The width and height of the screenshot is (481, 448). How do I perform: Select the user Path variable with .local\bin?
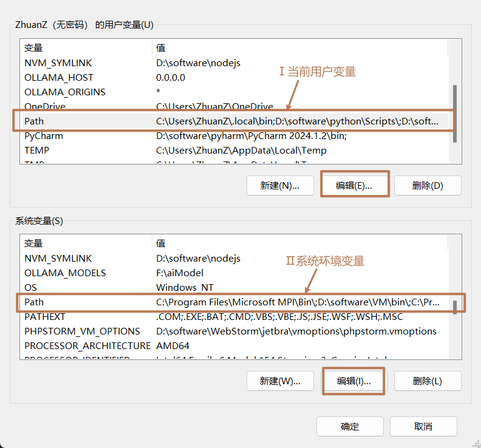point(236,121)
